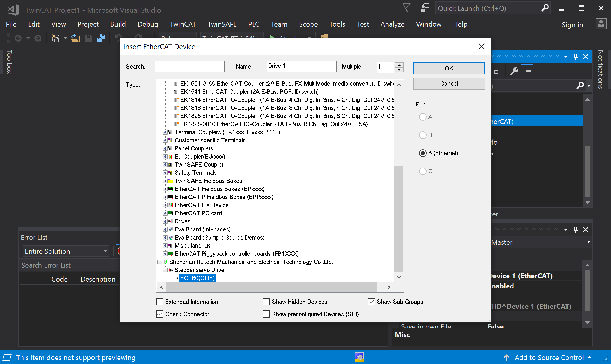This screenshot has height=364, width=611.
Task: Click the Collapse All icon in Solution Explorer
Action: click(497, 71)
